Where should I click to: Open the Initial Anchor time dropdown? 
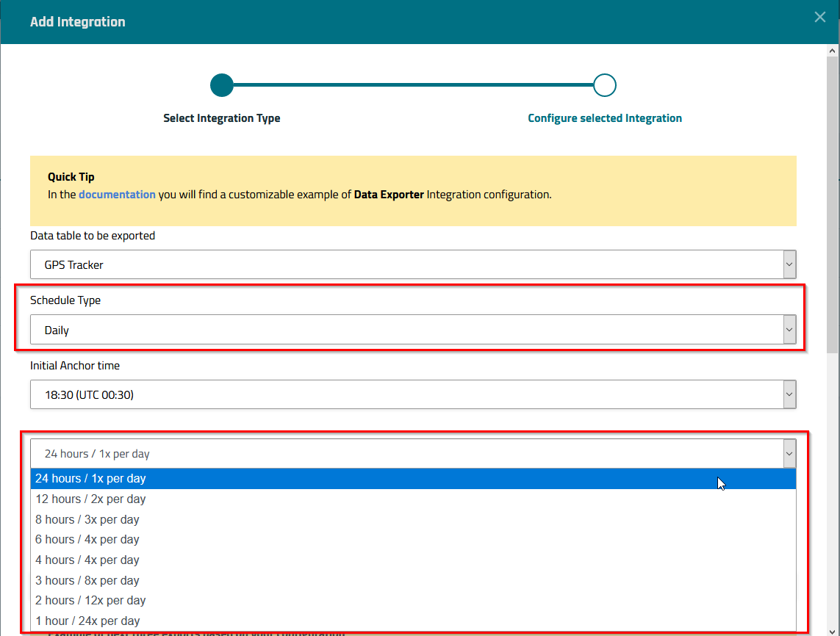412,394
